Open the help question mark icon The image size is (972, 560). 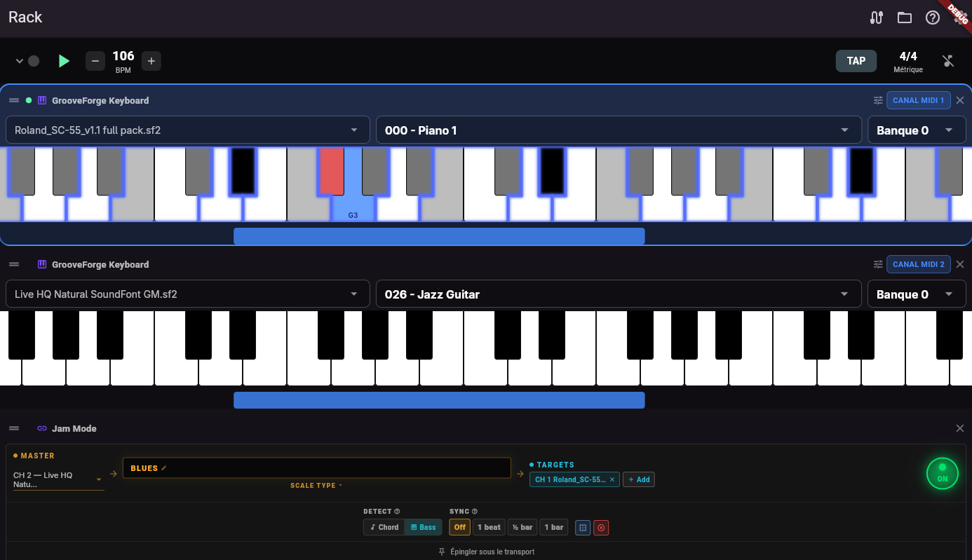932,17
